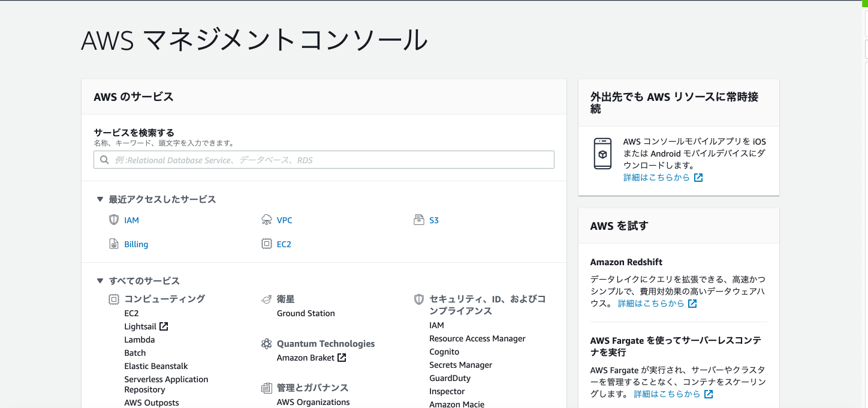
Task: Click external link icon next to Lightsail
Action: [x=164, y=326]
